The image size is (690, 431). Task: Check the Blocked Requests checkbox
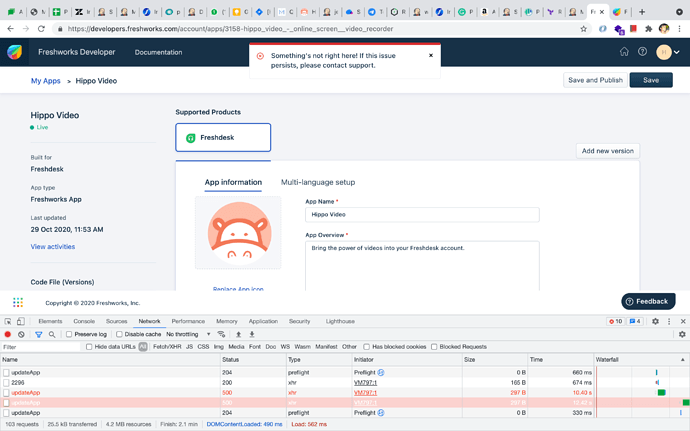(434, 346)
